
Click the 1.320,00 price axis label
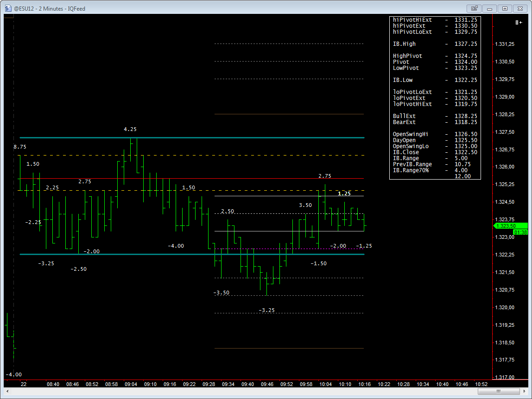tap(505, 307)
